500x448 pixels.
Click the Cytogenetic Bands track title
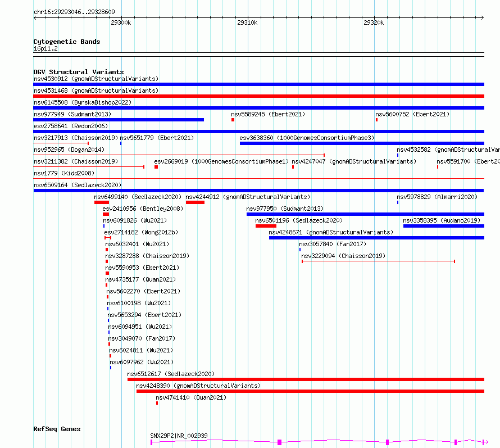(67, 42)
